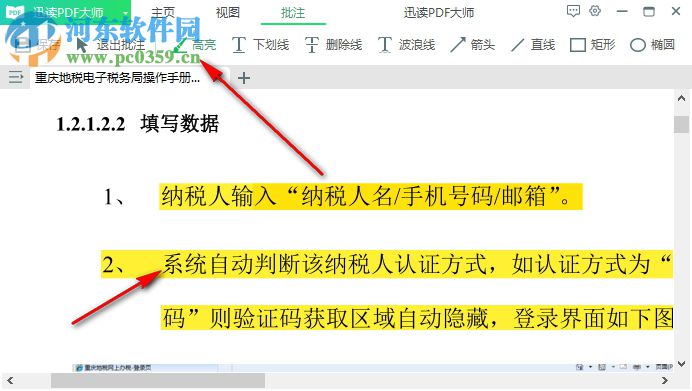Minimize the 迅读PDF大师 window
This screenshot has width=692, height=391.
[622, 11]
